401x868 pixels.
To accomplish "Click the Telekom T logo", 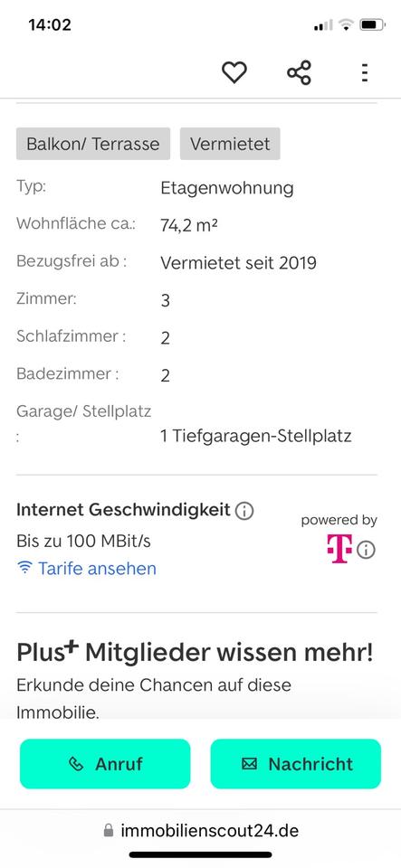I will (339, 549).
